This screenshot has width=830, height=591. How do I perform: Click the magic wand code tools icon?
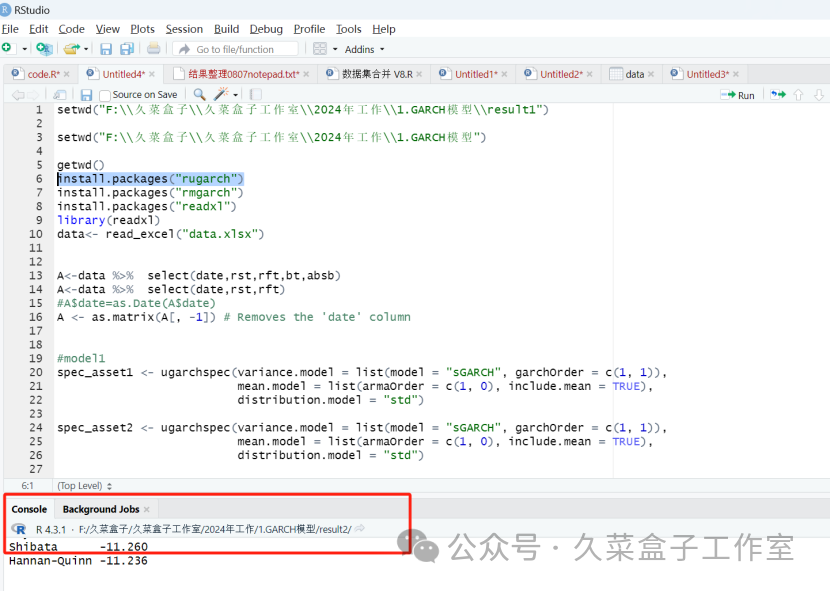coord(222,94)
